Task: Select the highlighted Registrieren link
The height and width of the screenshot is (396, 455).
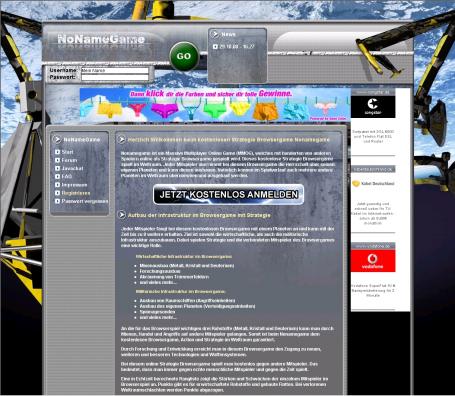Action: point(76,193)
